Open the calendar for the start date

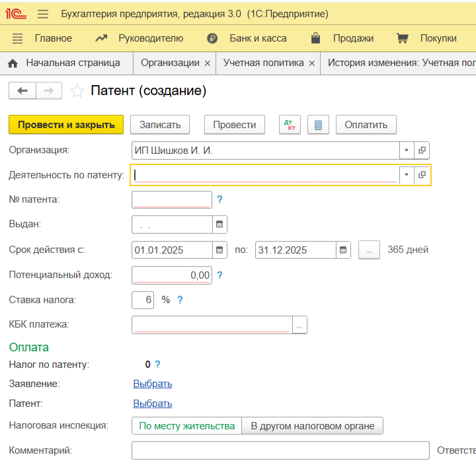[219, 250]
